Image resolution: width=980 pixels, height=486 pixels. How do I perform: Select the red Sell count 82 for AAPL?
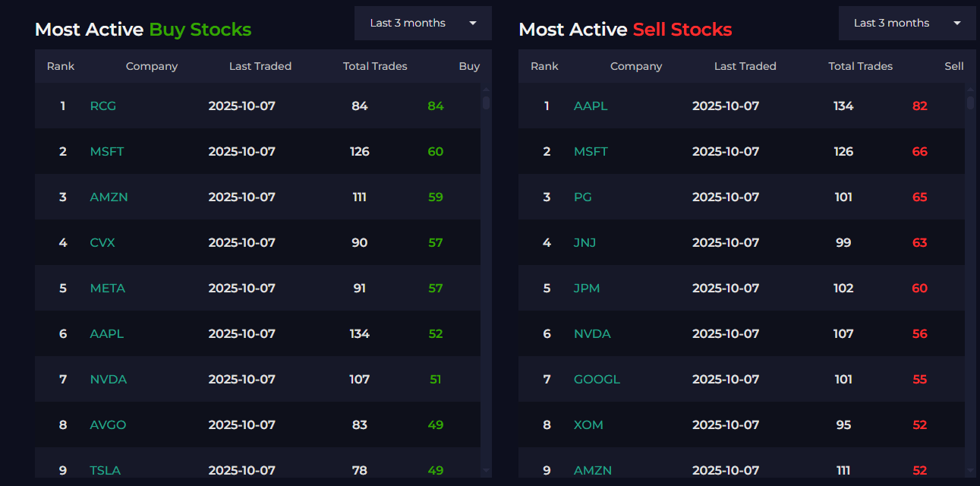click(x=920, y=106)
